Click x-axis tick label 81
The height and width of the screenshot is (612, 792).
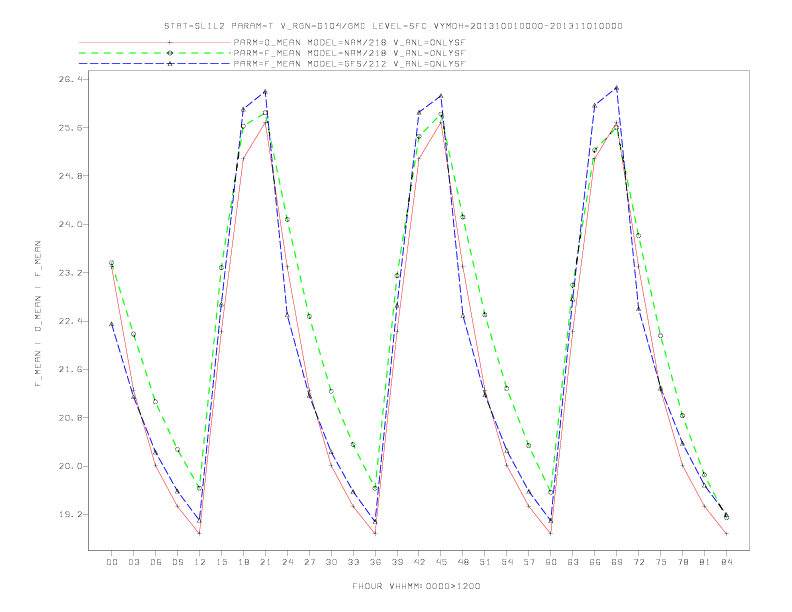point(705,562)
